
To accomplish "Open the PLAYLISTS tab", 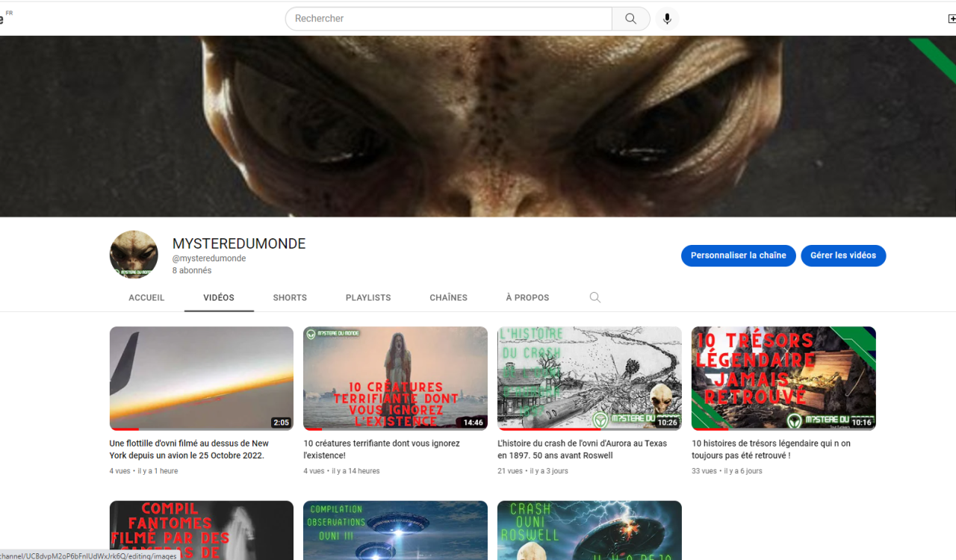I will point(368,297).
